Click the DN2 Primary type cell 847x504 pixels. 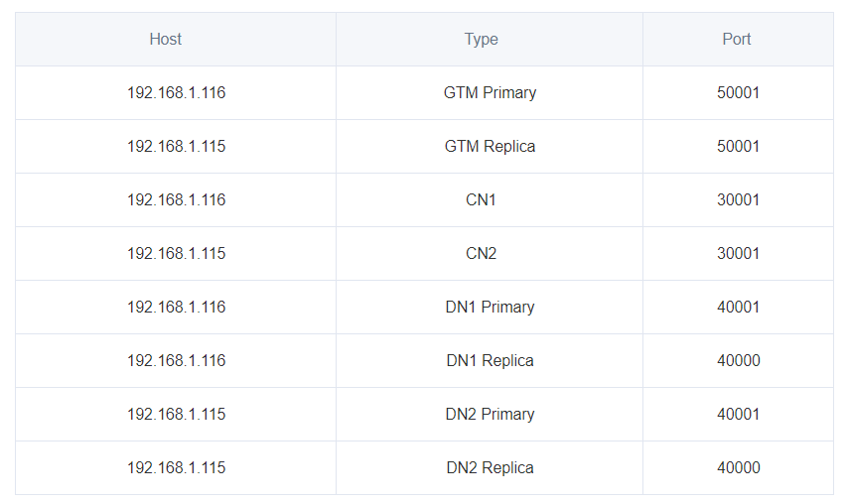tap(490, 415)
